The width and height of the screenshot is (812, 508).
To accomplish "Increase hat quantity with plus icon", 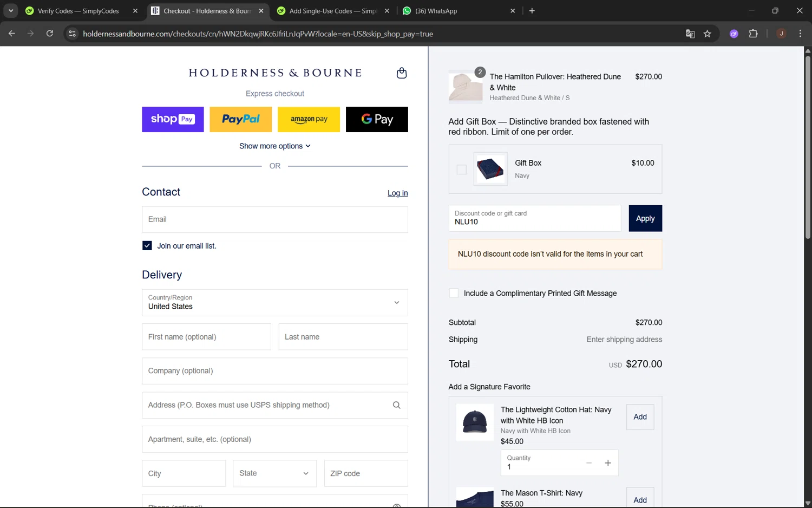I will (608, 463).
